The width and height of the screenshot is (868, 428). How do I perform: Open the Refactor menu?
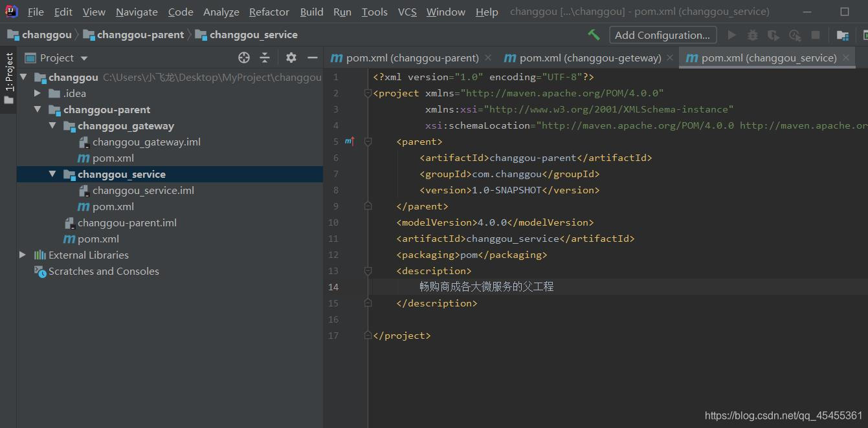pos(269,12)
